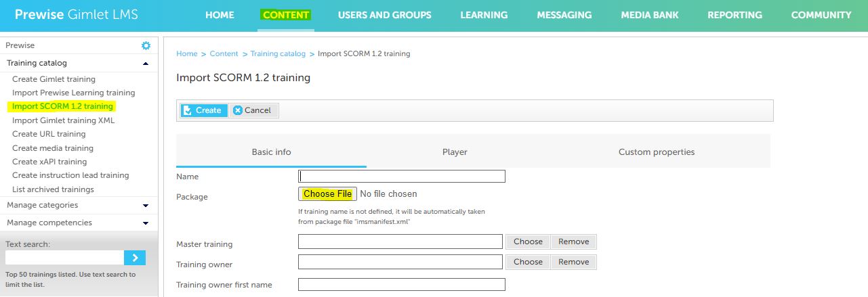Choose a Master training
The image size is (868, 297).
pyautogui.click(x=528, y=242)
